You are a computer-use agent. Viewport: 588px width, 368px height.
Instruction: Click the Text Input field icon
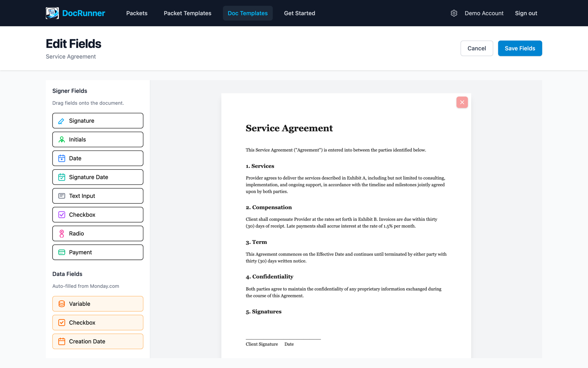tap(62, 196)
